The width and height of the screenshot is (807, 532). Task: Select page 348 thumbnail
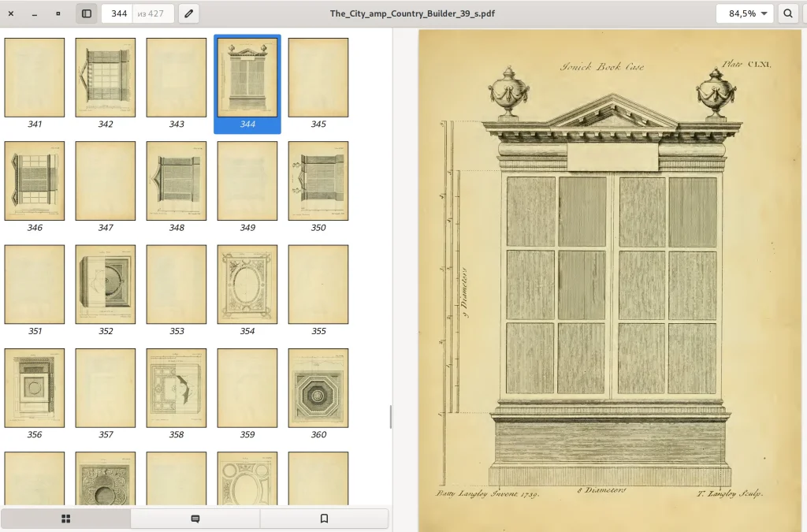(x=177, y=180)
